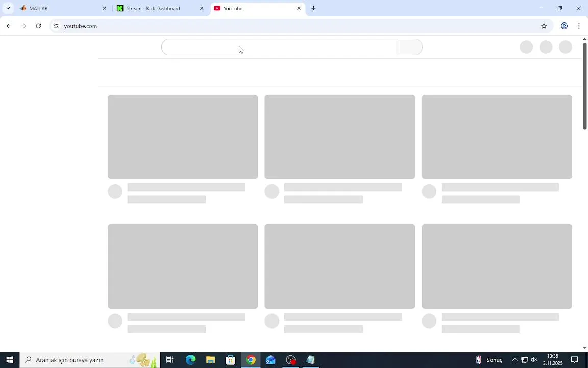Launch Microsoft Edge from the taskbar
The height and width of the screenshot is (368, 588).
(190, 360)
